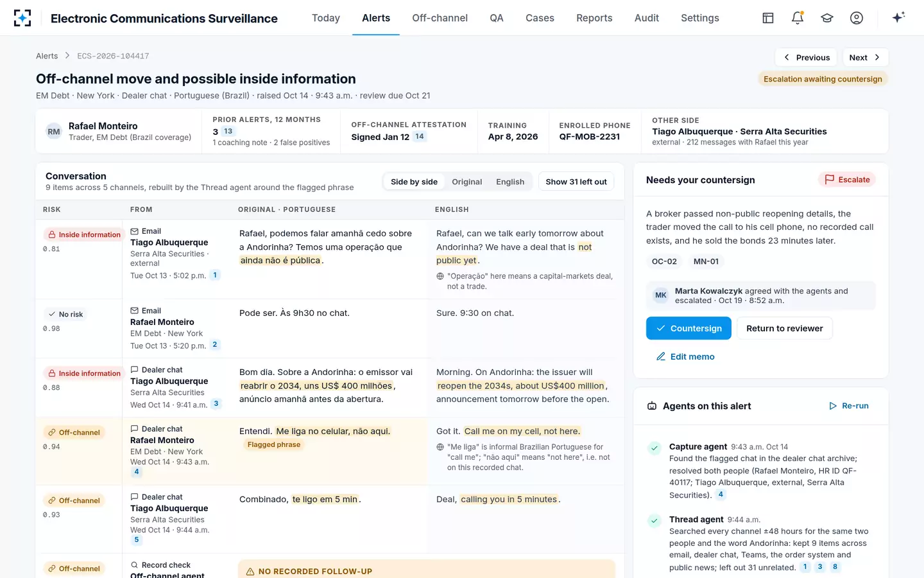The image size is (924, 578).
Task: Click the Flagged phrase label
Action: 274,444
